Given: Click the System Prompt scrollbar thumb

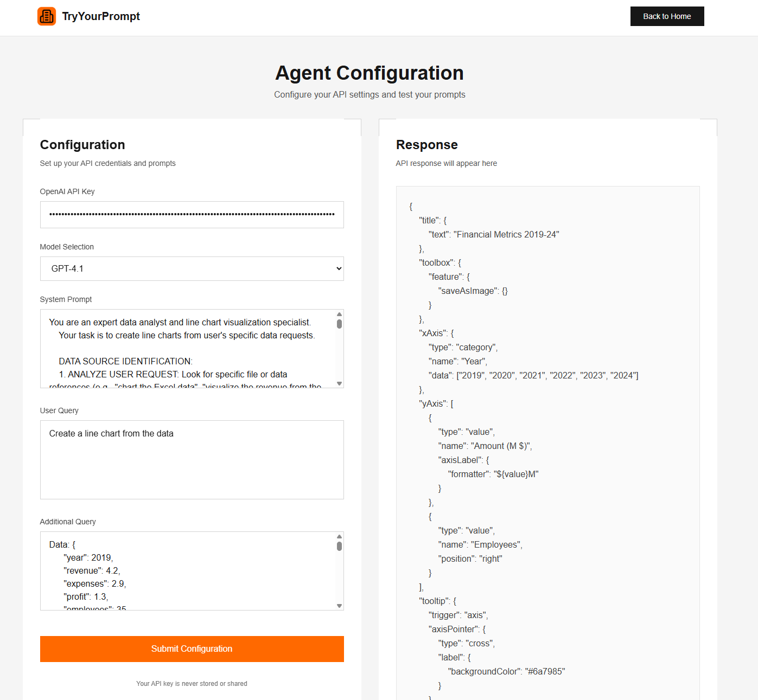Looking at the screenshot, I should pos(339,324).
